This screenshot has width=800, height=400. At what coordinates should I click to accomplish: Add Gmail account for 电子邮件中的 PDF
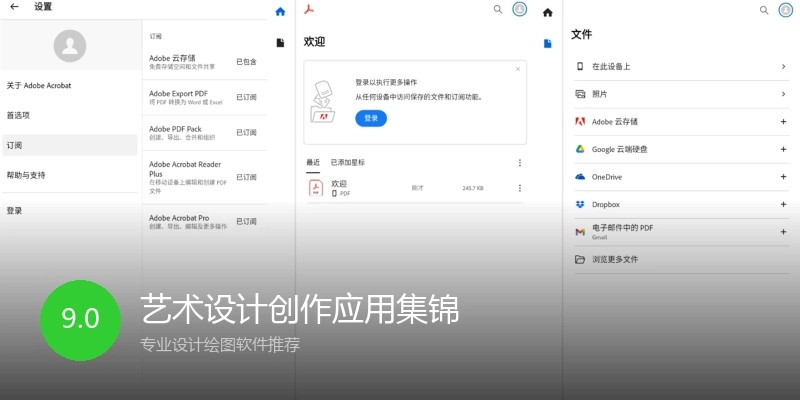pyautogui.click(x=784, y=232)
